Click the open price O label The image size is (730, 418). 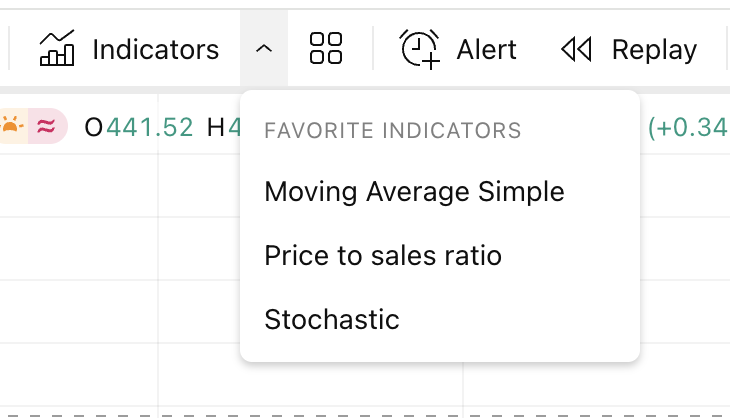click(93, 127)
